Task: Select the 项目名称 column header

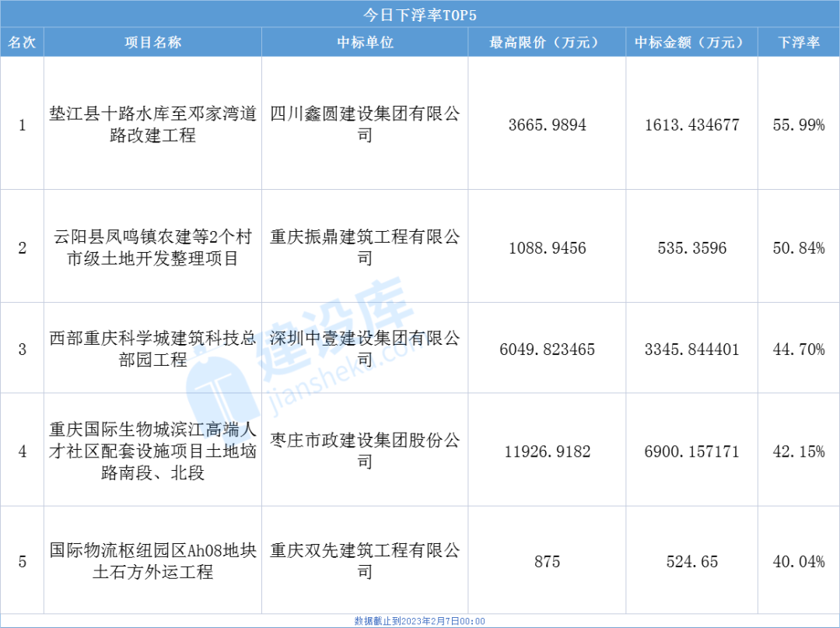Action: click(x=152, y=43)
